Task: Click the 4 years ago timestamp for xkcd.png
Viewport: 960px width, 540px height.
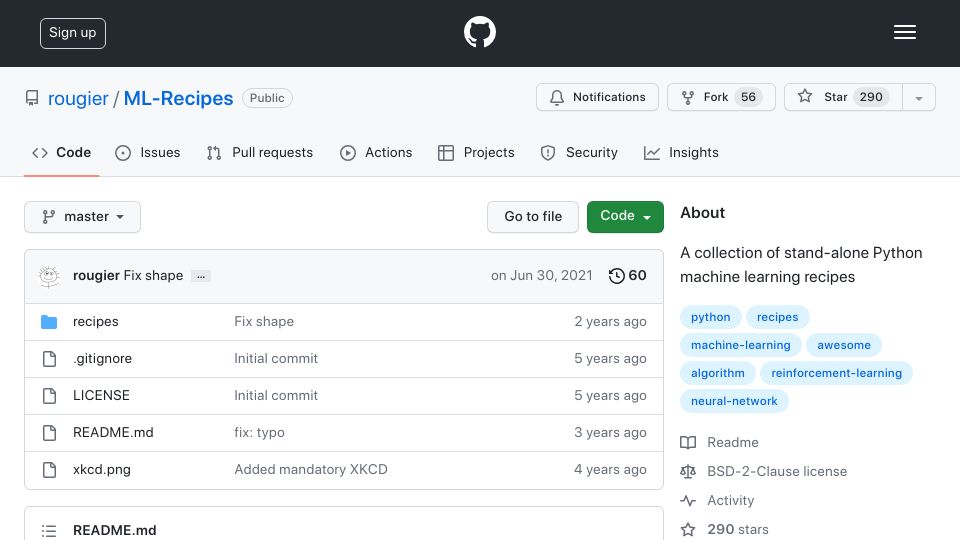Action: click(610, 470)
